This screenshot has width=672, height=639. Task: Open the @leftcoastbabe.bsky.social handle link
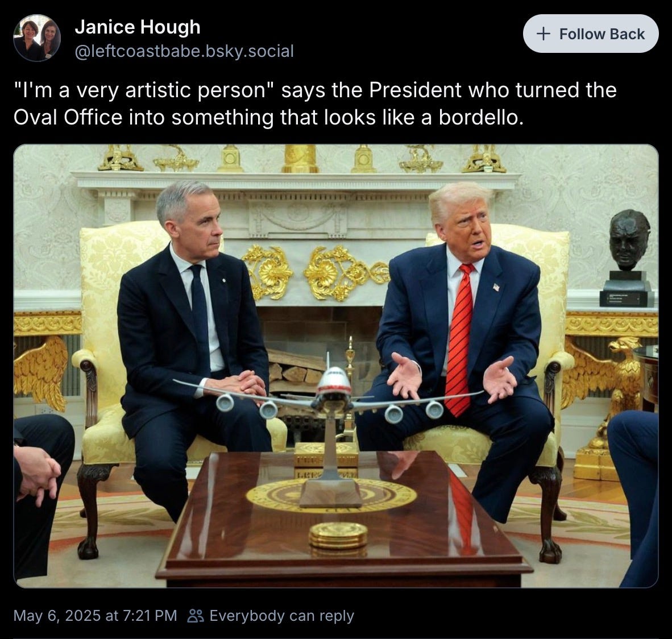coord(184,51)
